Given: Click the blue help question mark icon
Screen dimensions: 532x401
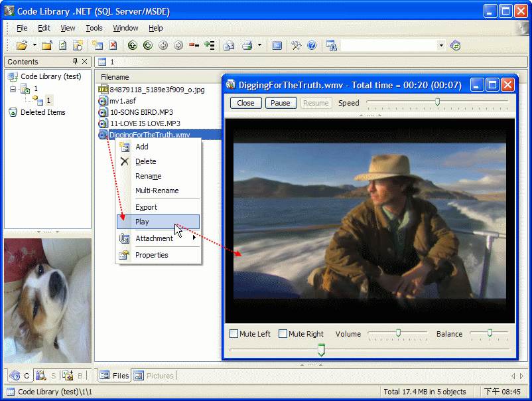Looking at the screenshot, I should point(312,45).
